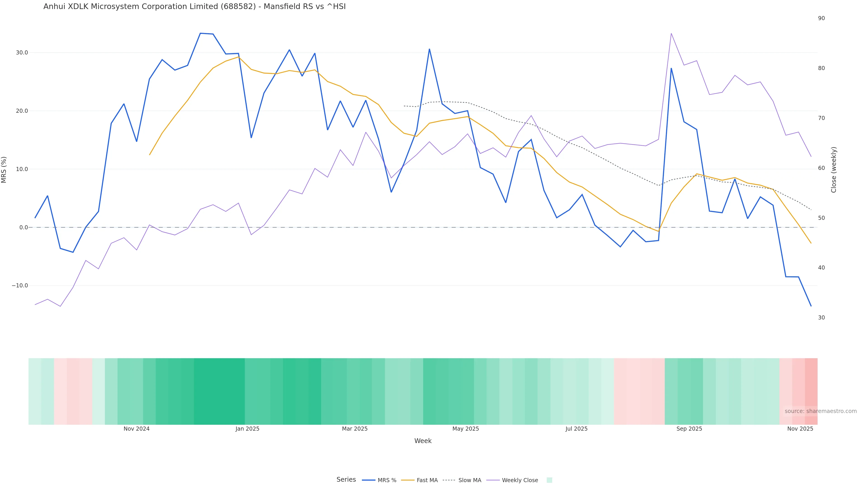Select the Jan 2025 x-axis tick label
This screenshot has height=488, width=868.
[247, 429]
